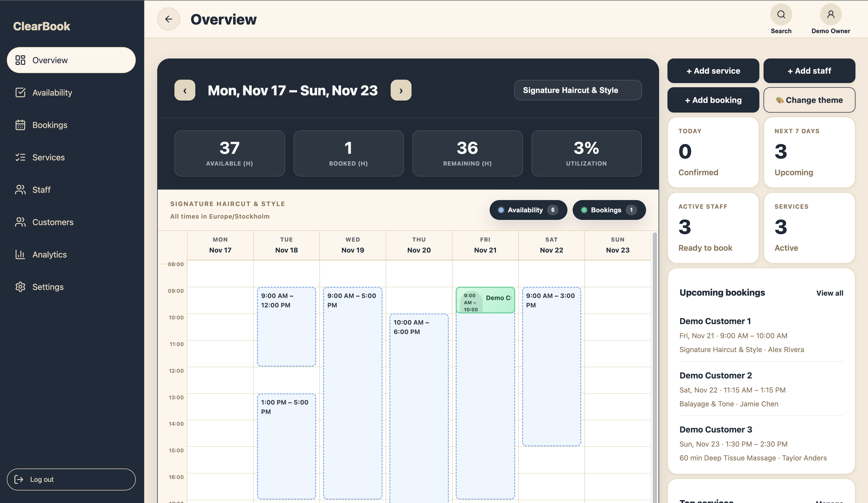Open Settings via the gear icon
Screen dimensions: 868x503
[x=21, y=287]
